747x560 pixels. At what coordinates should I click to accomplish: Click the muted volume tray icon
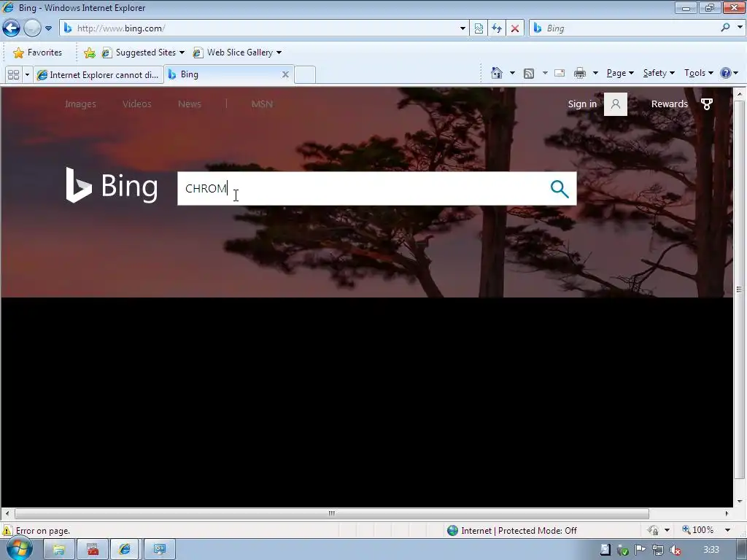[x=675, y=550]
